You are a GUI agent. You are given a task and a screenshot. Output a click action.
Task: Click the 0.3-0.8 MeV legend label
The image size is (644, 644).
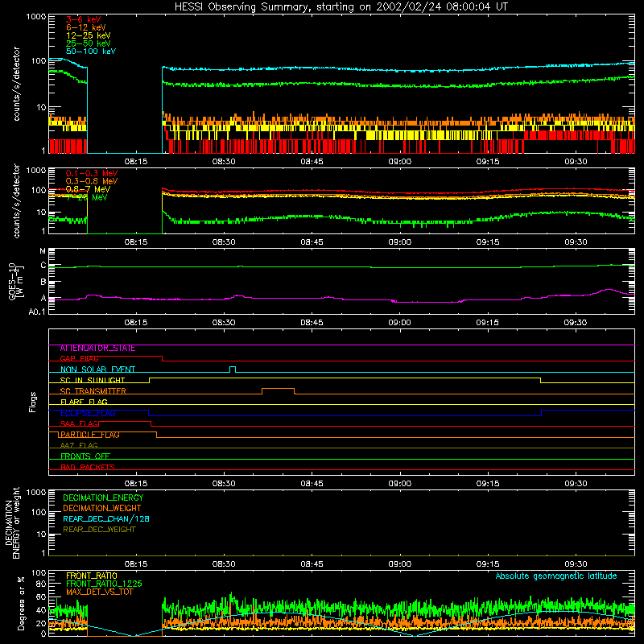[92, 181]
